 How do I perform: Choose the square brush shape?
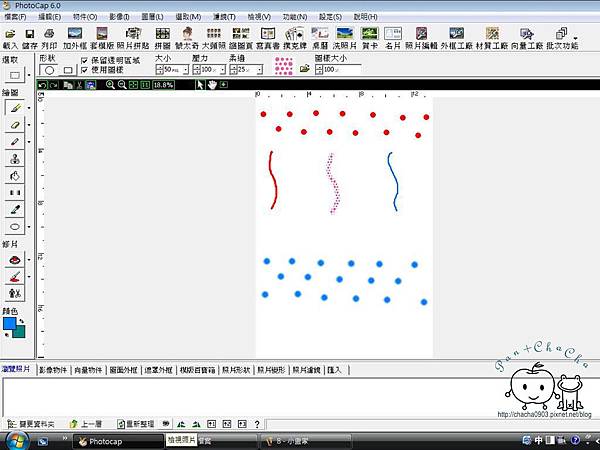[68, 70]
